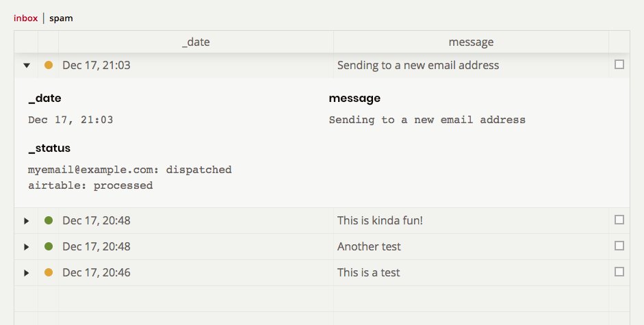Tick the checkbox for 'This is kinda fun!'
This screenshot has width=644, height=325.
(x=619, y=220)
